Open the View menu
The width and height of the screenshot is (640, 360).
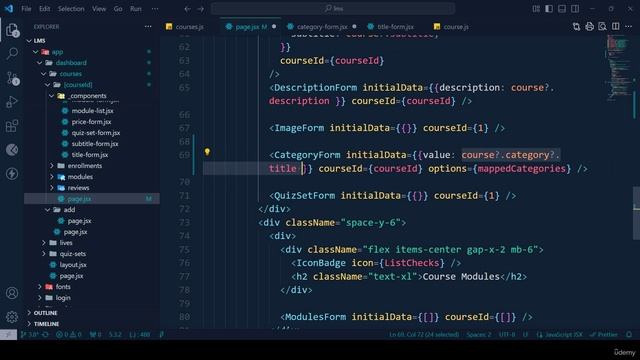point(99,9)
